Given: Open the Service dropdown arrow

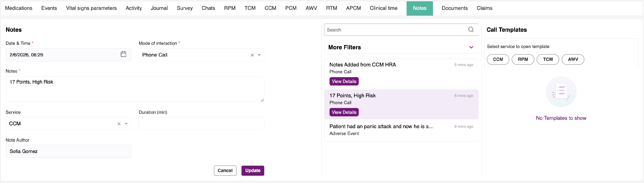Looking at the screenshot, I should 126,124.
